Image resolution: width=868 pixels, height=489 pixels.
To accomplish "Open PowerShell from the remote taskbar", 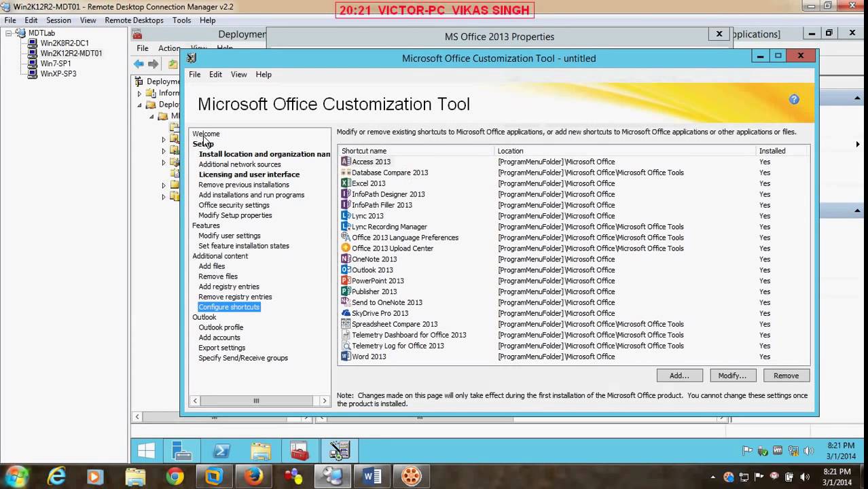I will (221, 451).
